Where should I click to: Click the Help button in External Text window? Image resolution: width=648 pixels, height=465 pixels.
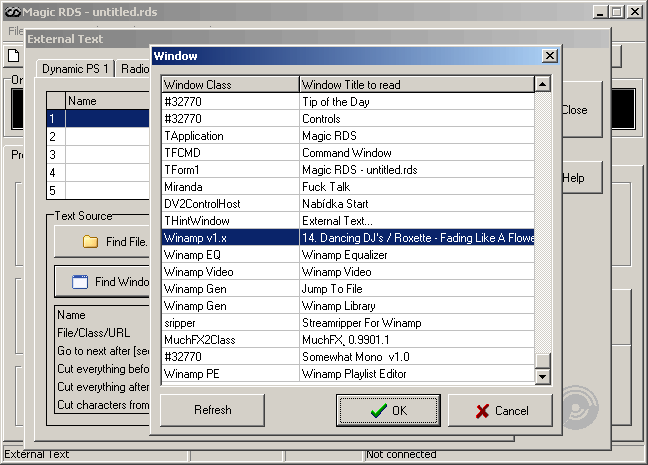pyautogui.click(x=581, y=178)
